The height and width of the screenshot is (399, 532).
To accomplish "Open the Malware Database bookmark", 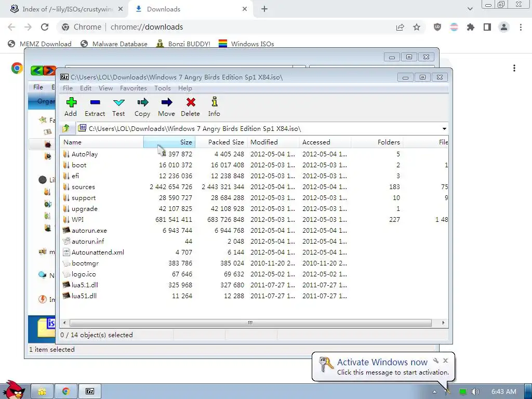I will 114,44.
